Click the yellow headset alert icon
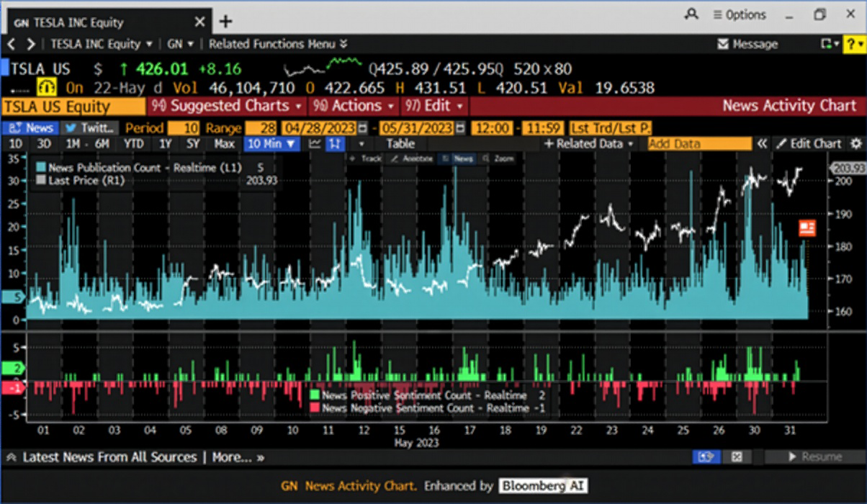This screenshot has width=867, height=504. [x=46, y=88]
